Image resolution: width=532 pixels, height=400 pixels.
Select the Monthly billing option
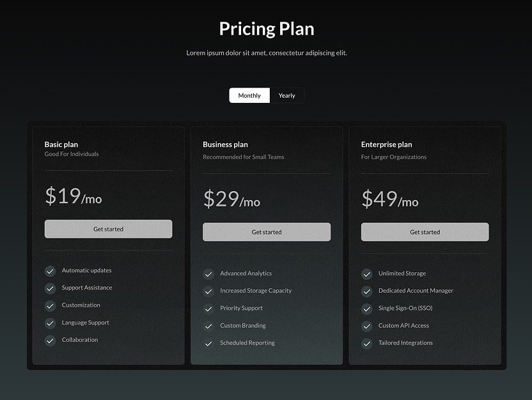coord(249,95)
